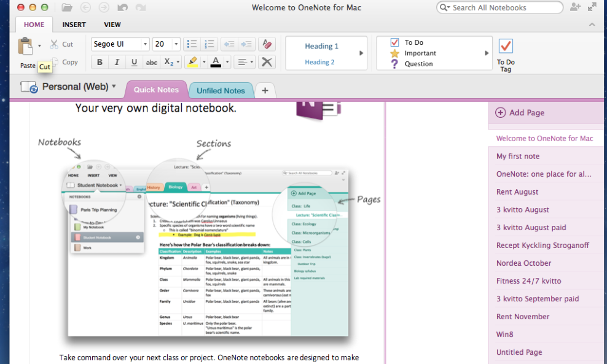Open the My first note page
Viewport: 607px width, 364px height.
[546, 157]
